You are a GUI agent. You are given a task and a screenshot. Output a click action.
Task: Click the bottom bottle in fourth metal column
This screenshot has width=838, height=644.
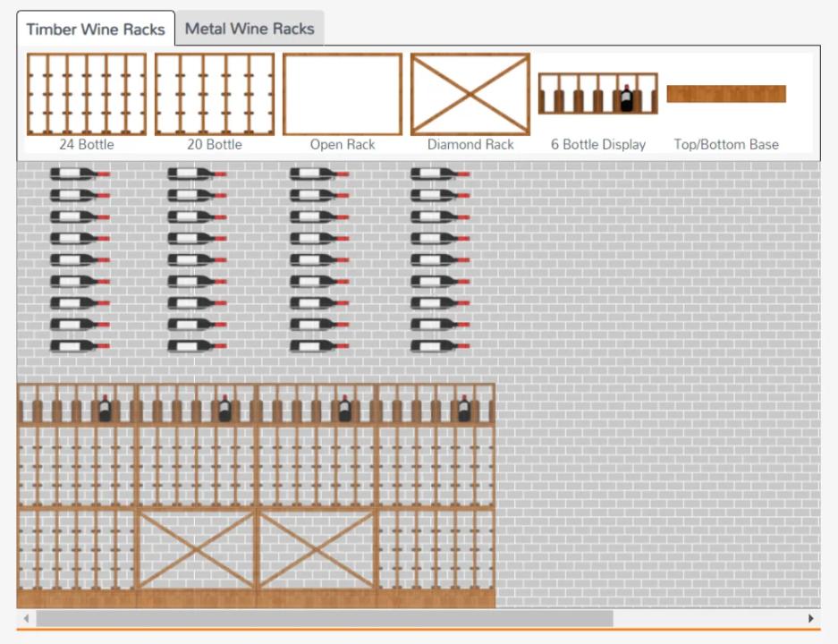click(x=439, y=346)
